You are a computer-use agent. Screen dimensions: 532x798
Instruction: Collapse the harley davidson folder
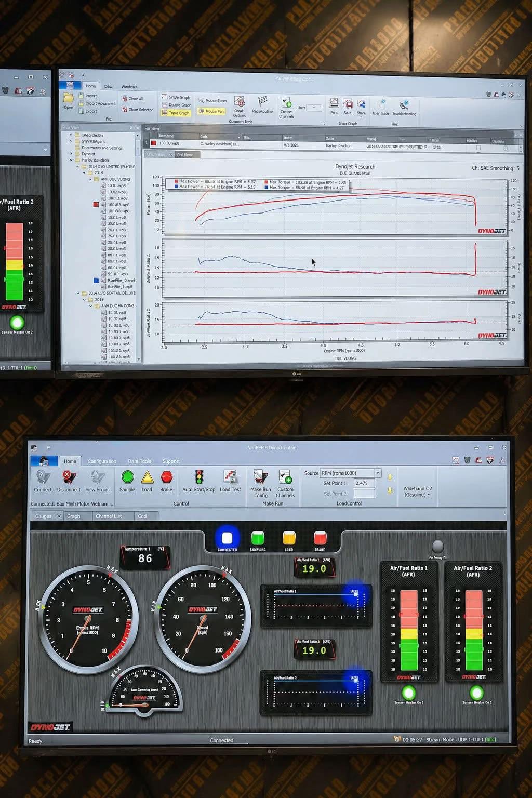coord(71,160)
